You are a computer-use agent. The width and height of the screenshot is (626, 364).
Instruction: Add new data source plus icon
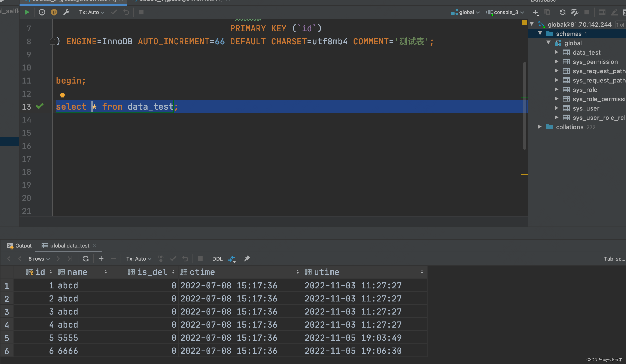click(x=535, y=12)
